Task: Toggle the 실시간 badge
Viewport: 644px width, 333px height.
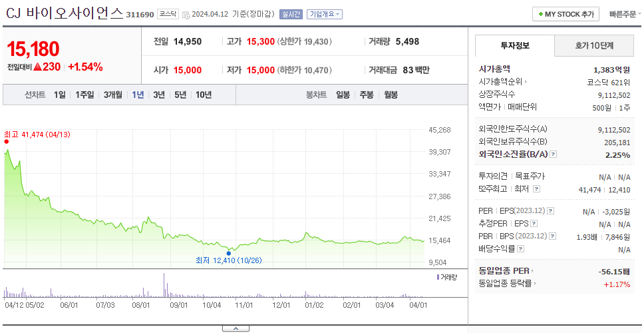Action: click(291, 15)
